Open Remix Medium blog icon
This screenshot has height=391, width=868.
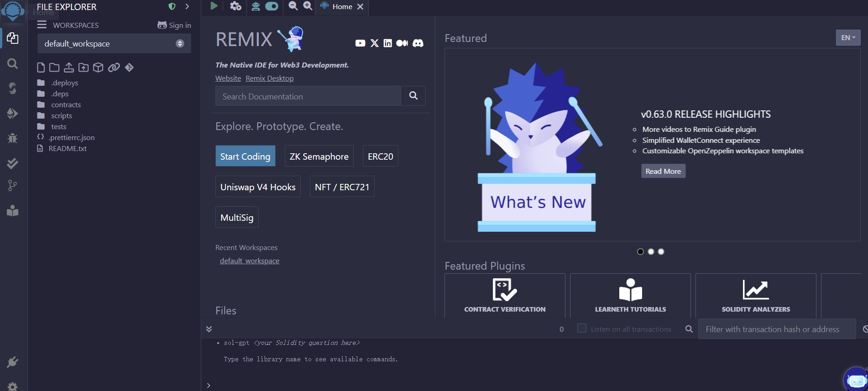[x=402, y=43]
